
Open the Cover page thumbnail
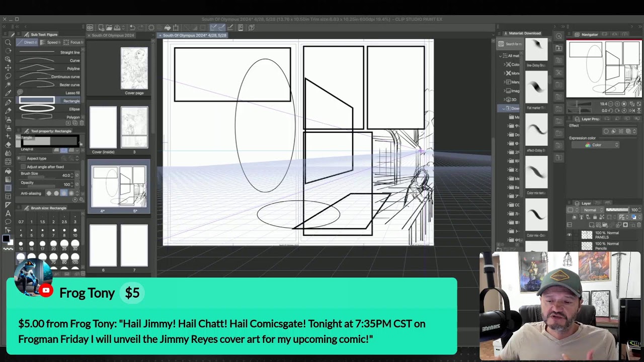[134, 69]
